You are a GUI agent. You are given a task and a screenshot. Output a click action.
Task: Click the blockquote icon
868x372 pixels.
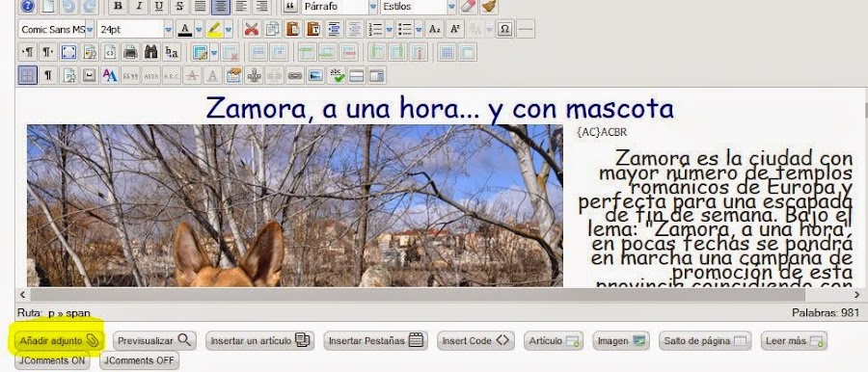[289, 6]
